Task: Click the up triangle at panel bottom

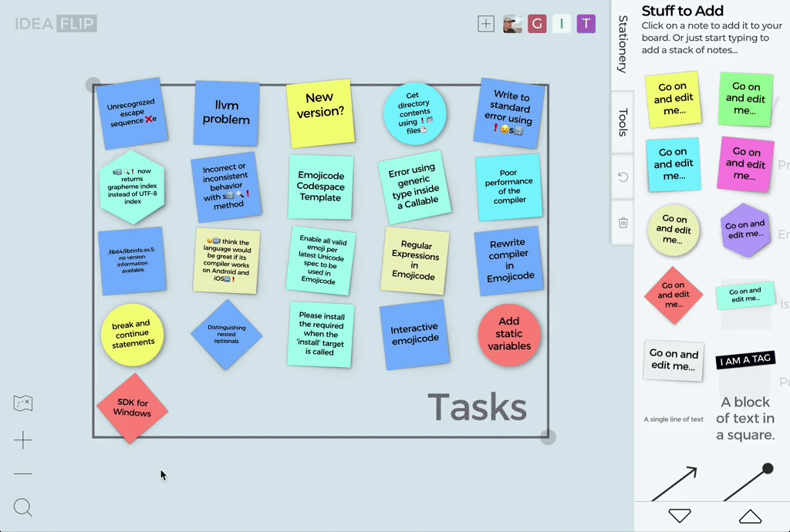Action: point(750,517)
